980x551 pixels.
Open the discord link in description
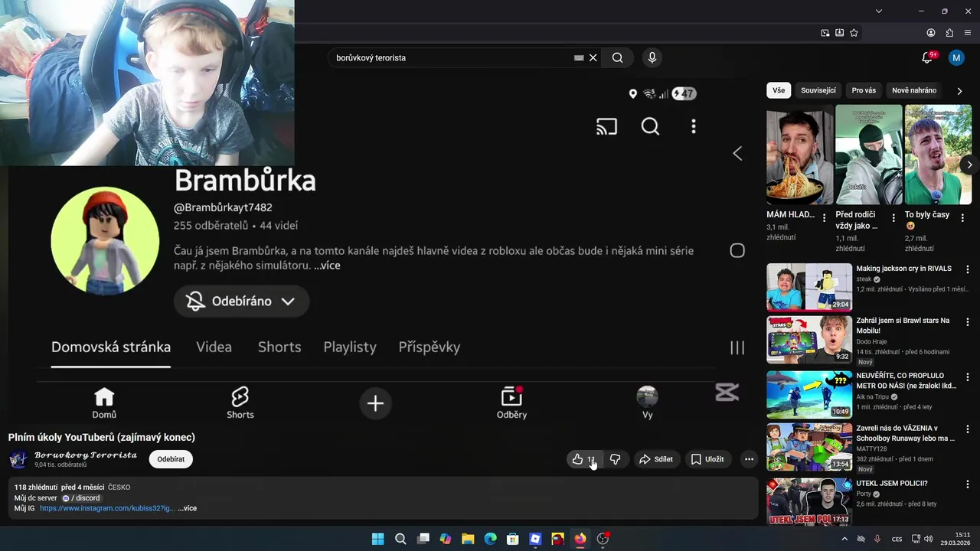[81, 498]
